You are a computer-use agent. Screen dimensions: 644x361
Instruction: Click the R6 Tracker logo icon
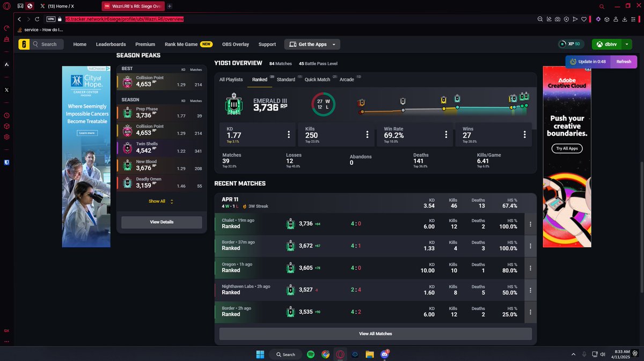coord(23,45)
